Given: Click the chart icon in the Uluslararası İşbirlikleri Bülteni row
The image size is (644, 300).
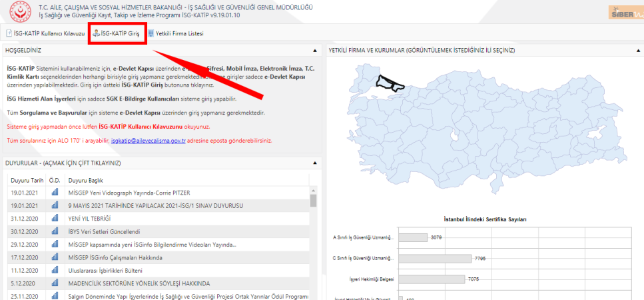Looking at the screenshot, I should [55, 270].
